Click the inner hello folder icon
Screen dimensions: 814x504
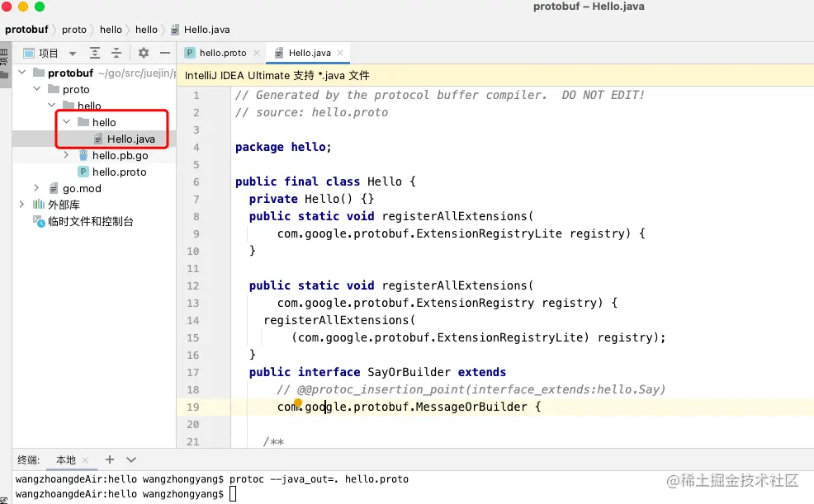click(x=83, y=122)
